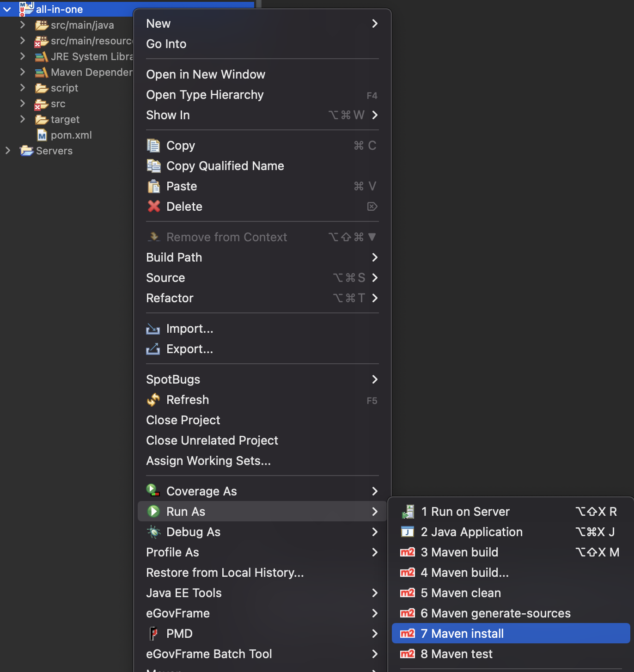The image size is (634, 672).
Task: Open the Profile As submenu
Action: click(x=262, y=552)
